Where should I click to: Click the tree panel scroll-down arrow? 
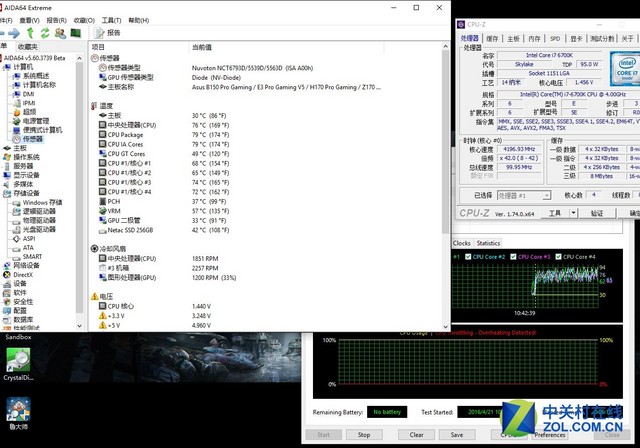(80, 326)
